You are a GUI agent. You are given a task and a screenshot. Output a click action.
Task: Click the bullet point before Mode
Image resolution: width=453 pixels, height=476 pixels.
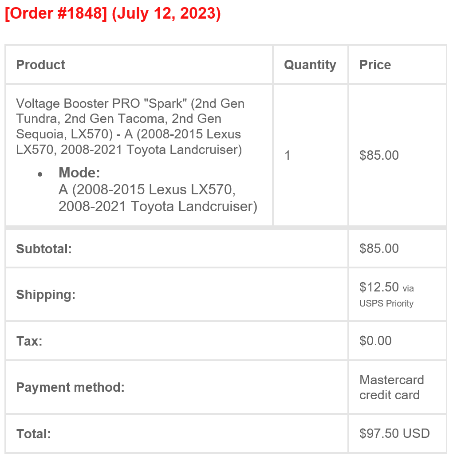[40, 174]
